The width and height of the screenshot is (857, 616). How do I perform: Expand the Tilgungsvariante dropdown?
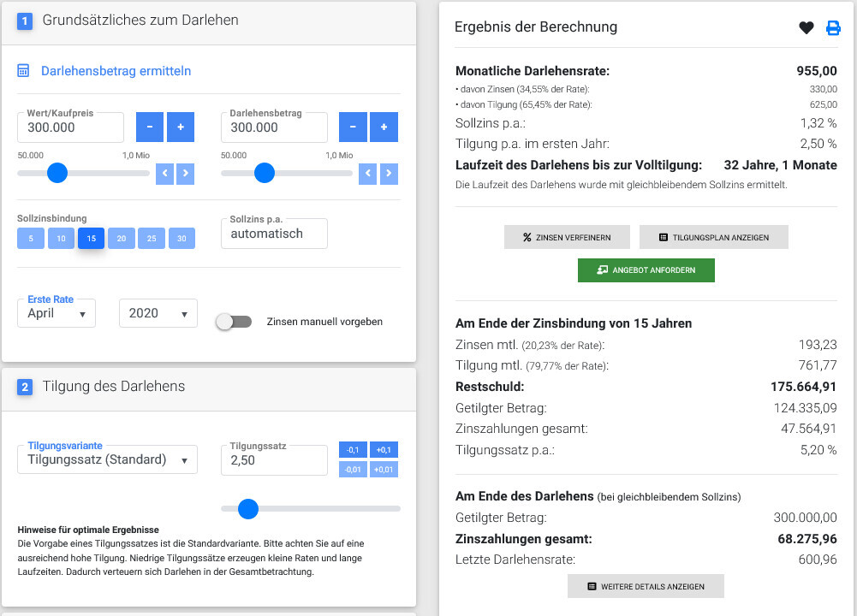pos(107,459)
